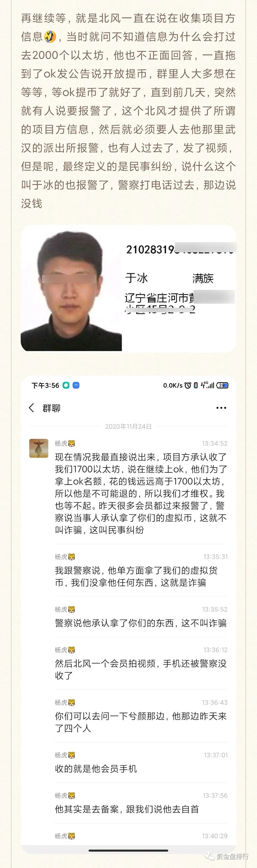Tap the message 收的就是他会员手机
This screenshot has height=868, width=257.
point(96,768)
